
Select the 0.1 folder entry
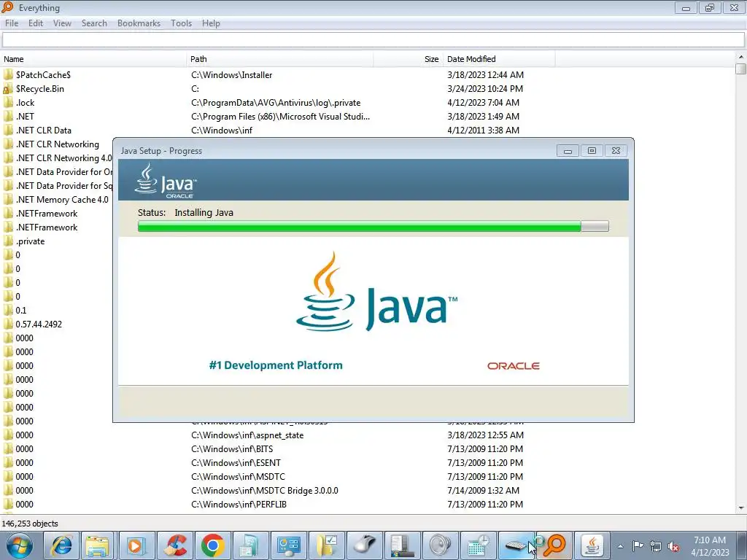pos(21,311)
